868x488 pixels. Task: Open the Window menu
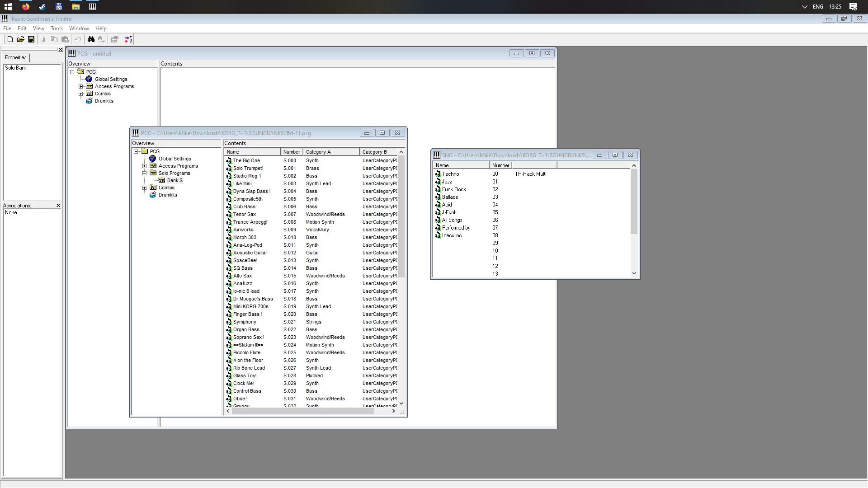(79, 28)
